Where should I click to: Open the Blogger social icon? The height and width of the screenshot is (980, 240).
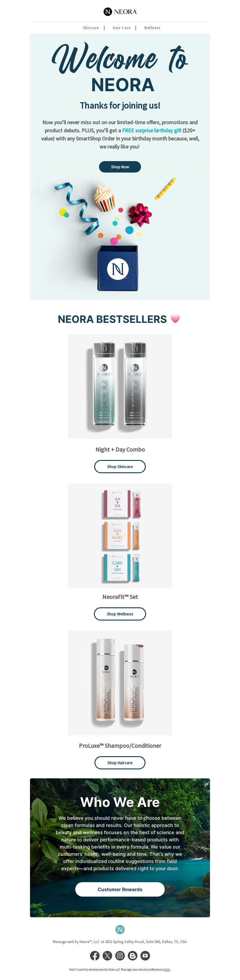click(x=132, y=955)
